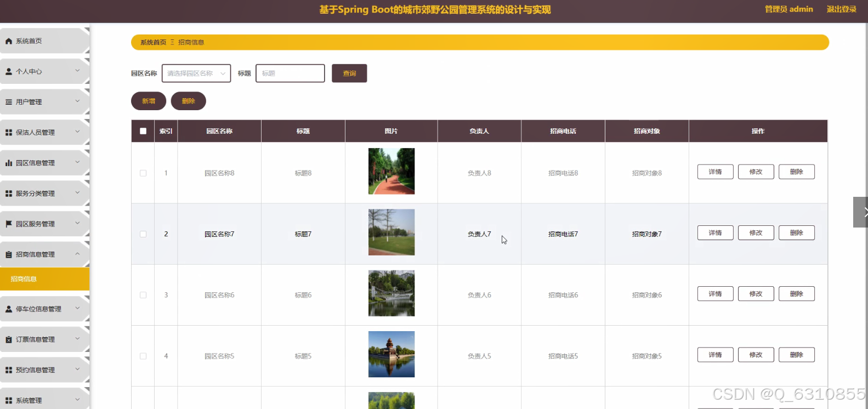Click the 删除 batch delete button above table
Screen dimensions: 868x409
(189, 101)
